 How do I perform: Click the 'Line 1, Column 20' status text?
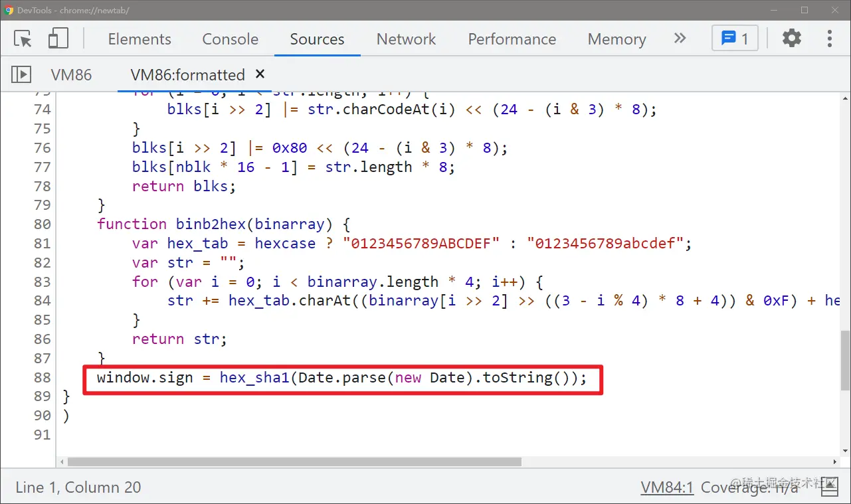click(x=78, y=487)
